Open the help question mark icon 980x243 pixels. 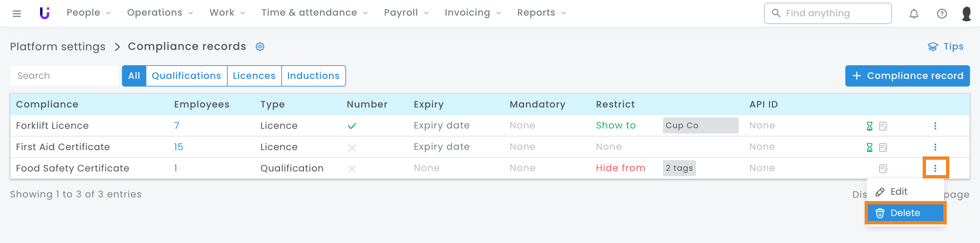(x=942, y=14)
